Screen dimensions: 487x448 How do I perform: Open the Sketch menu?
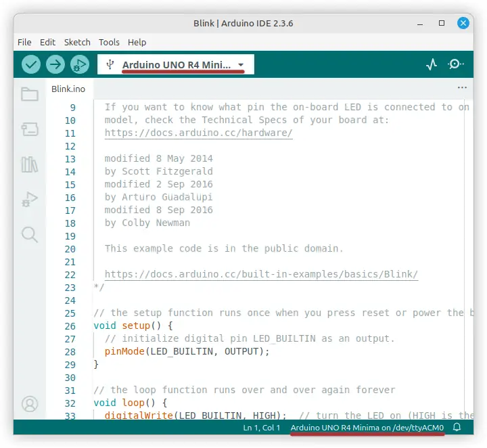point(77,42)
